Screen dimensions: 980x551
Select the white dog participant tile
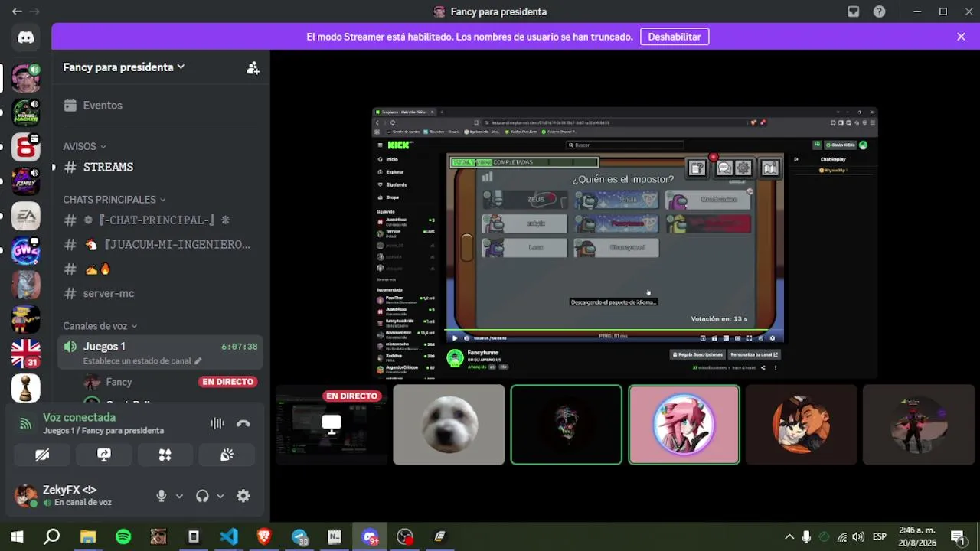(x=449, y=425)
